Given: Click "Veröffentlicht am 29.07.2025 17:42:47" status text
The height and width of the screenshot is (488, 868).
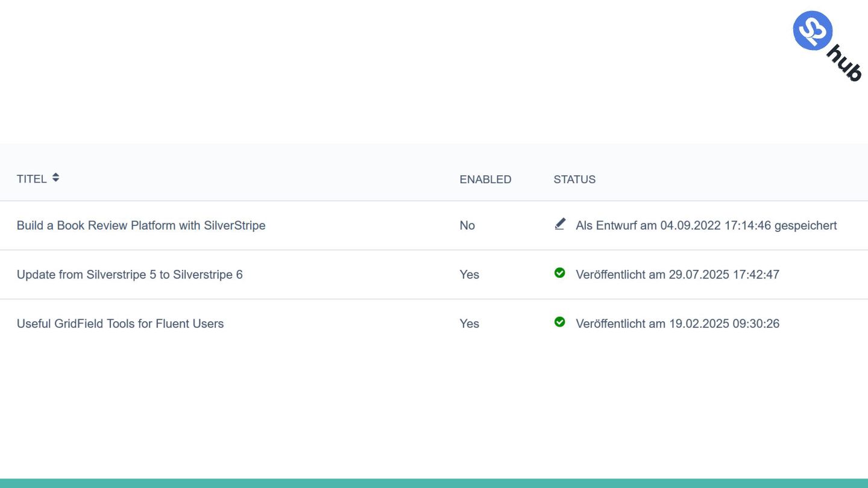Looking at the screenshot, I should pos(678,275).
